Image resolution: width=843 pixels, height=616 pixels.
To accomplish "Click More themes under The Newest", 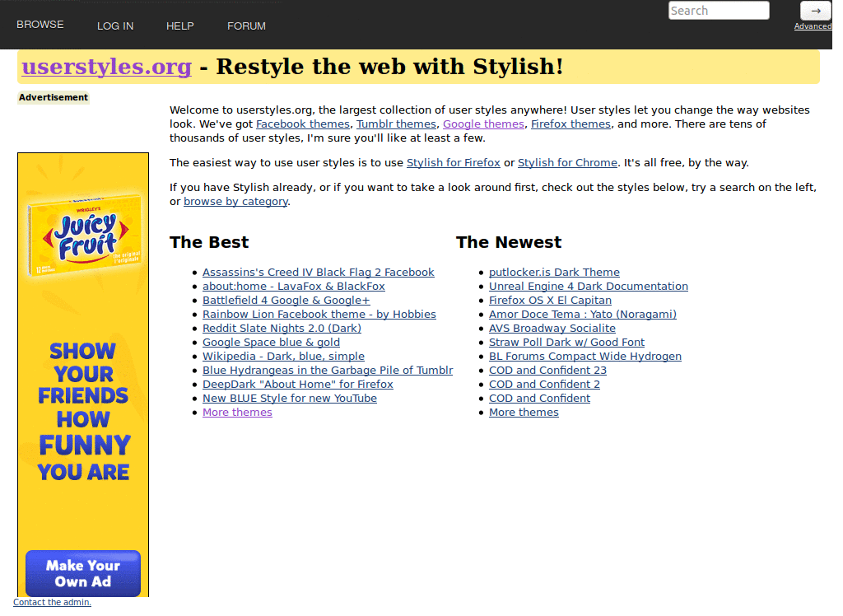I will click(x=524, y=412).
